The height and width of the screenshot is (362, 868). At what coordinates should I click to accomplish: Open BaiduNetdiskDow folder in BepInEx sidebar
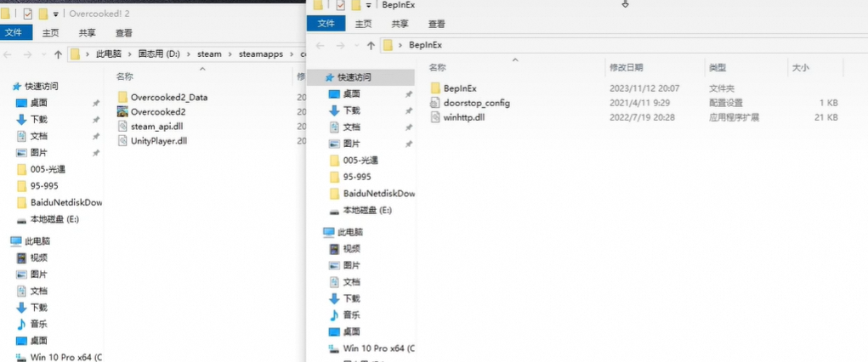[x=379, y=194]
